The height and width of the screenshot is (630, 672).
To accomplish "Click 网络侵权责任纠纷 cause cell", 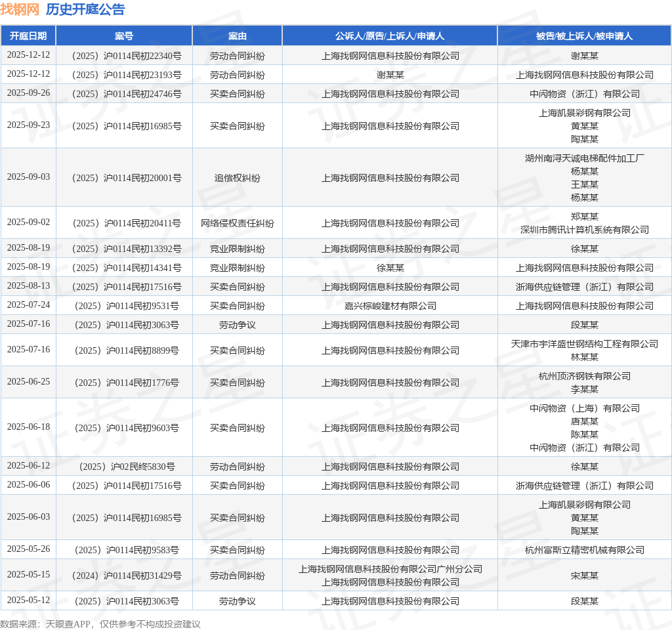I will coord(238,223).
